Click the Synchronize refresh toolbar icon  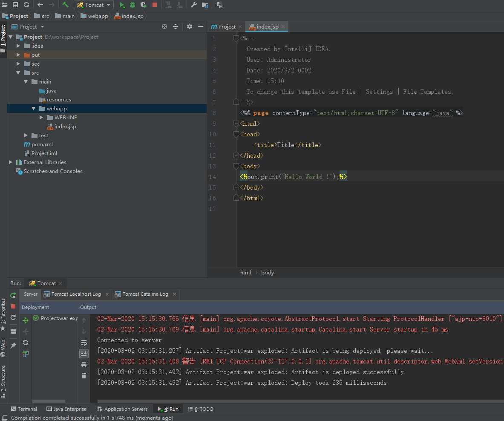tap(26, 5)
